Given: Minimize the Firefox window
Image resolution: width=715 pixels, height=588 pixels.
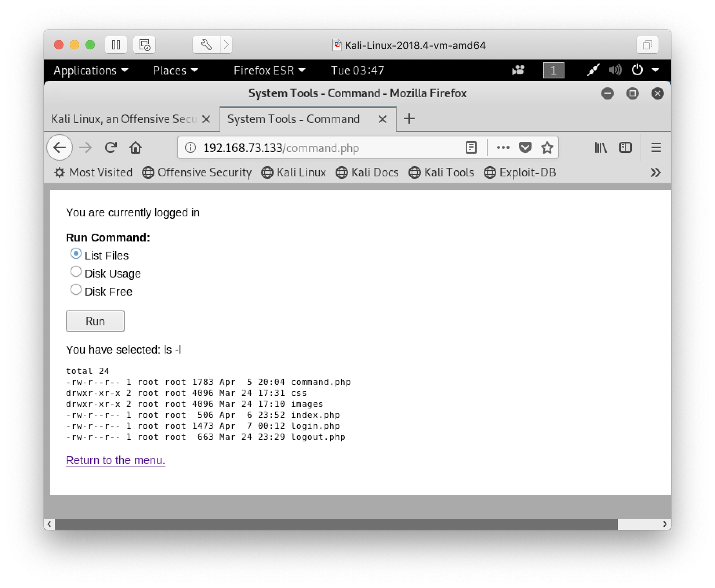Looking at the screenshot, I should point(607,93).
